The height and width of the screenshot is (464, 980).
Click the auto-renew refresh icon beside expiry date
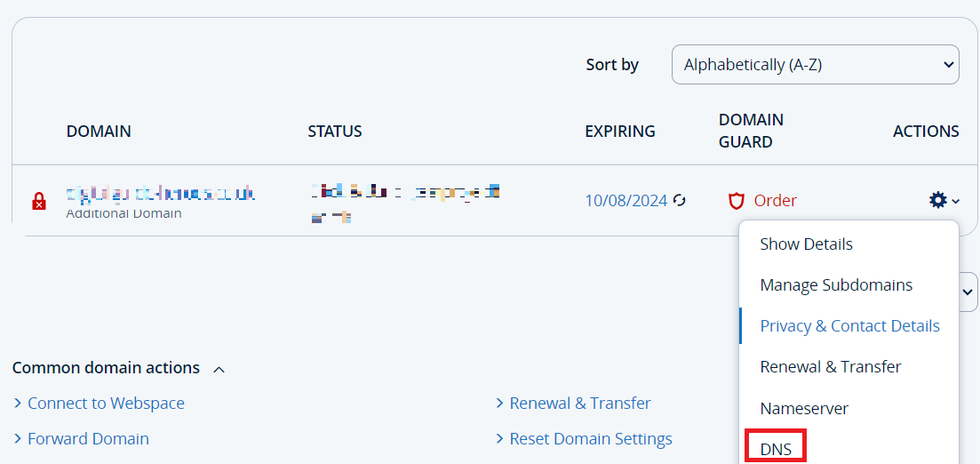680,200
